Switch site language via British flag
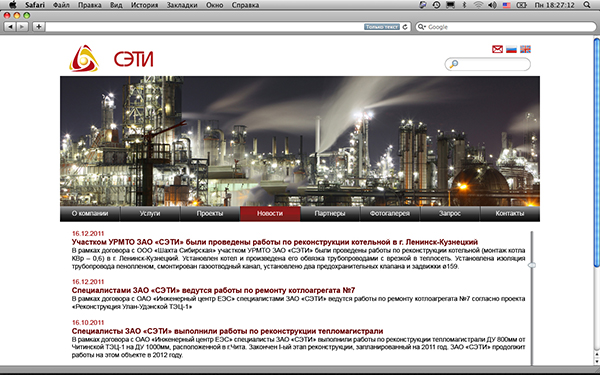This screenshot has height=375, width=600. point(525,49)
